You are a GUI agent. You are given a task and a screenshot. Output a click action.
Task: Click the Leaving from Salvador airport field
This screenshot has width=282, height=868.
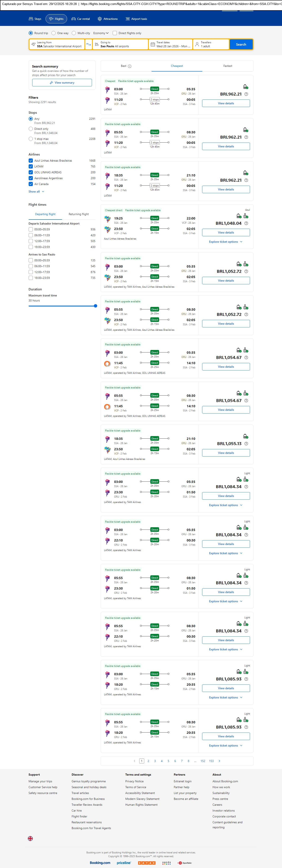57,45
